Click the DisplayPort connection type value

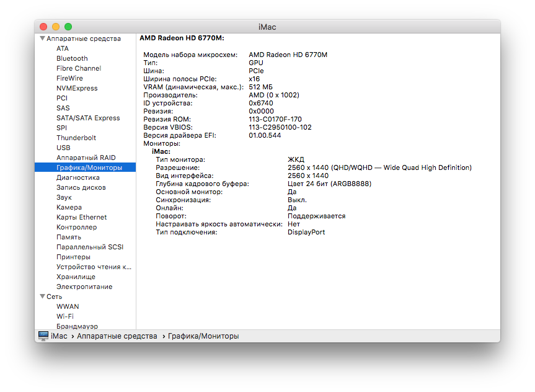click(306, 232)
